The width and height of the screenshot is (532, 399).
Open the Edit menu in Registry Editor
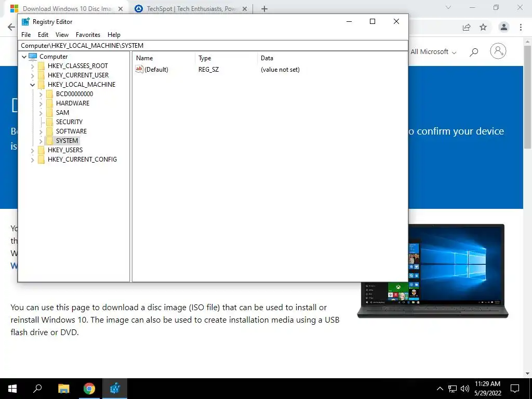43,35
